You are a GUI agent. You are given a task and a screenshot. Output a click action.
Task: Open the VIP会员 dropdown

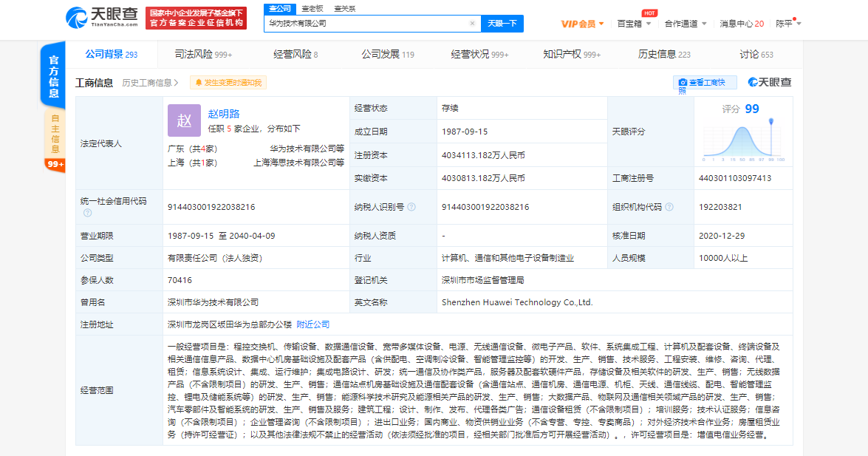582,24
